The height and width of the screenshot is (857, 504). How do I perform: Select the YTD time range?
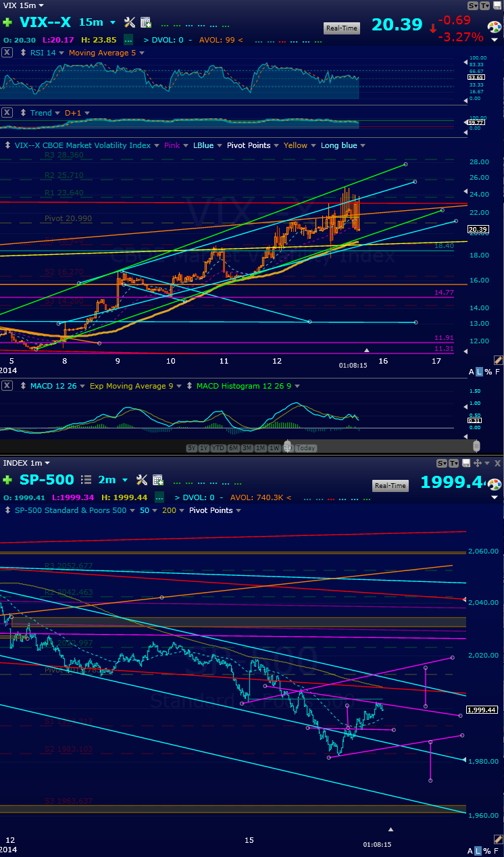(218, 448)
